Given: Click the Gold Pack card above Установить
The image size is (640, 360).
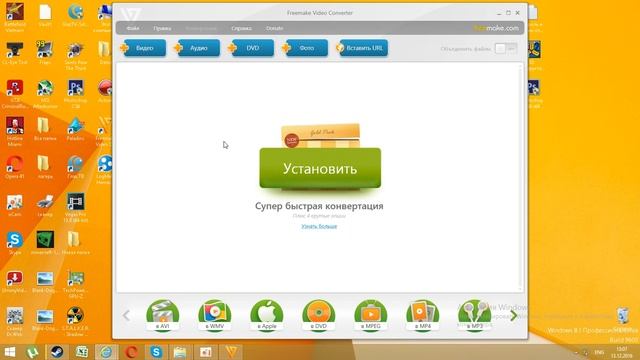Looking at the screenshot, I should click(x=321, y=136).
